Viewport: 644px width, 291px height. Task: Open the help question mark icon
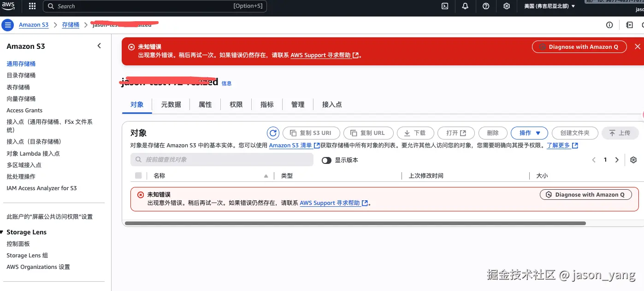(x=486, y=6)
